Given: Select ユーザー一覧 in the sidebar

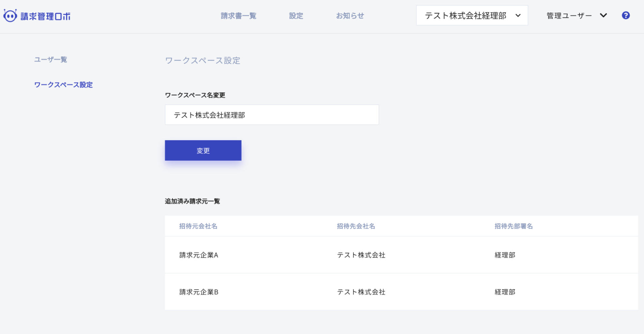Looking at the screenshot, I should point(50,60).
